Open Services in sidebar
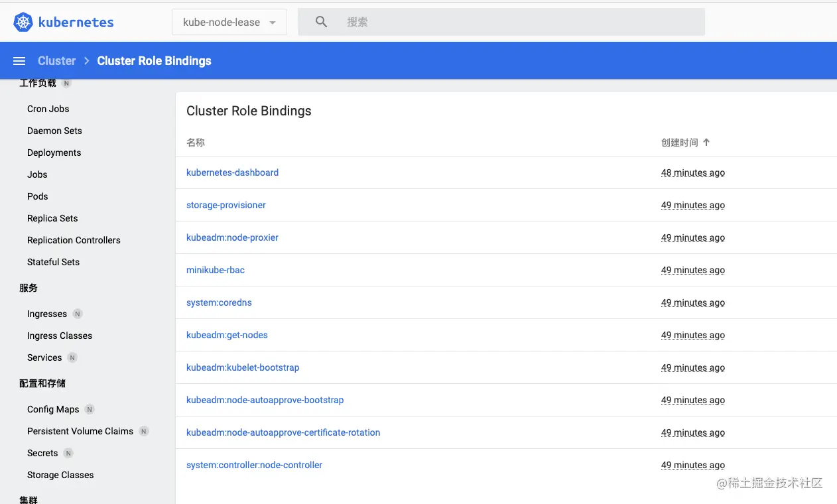The image size is (837, 504). tap(44, 357)
